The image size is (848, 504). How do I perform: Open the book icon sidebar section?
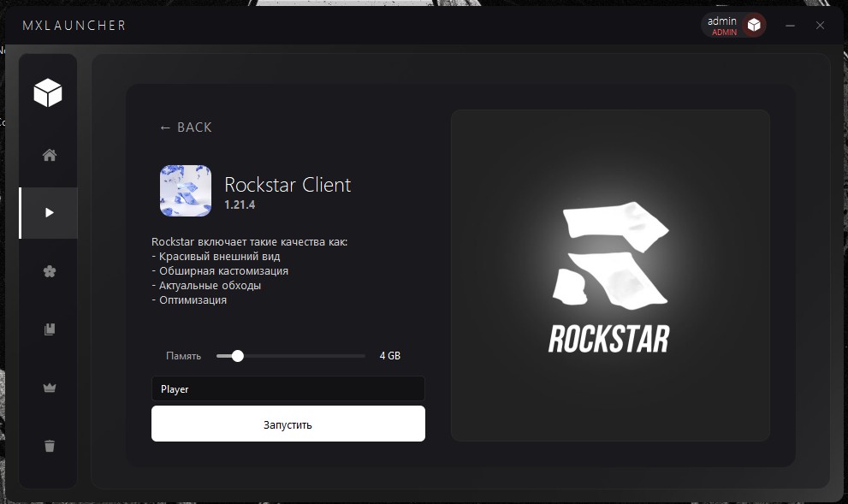pos(50,329)
